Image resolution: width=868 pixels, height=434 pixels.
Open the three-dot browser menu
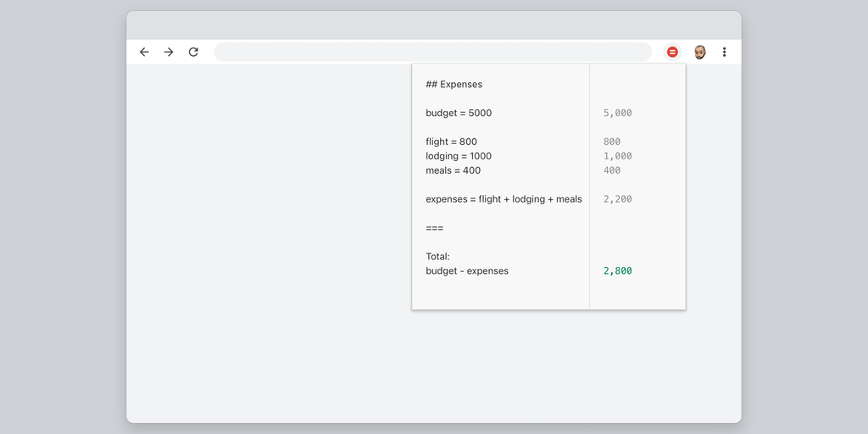pyautogui.click(x=724, y=52)
